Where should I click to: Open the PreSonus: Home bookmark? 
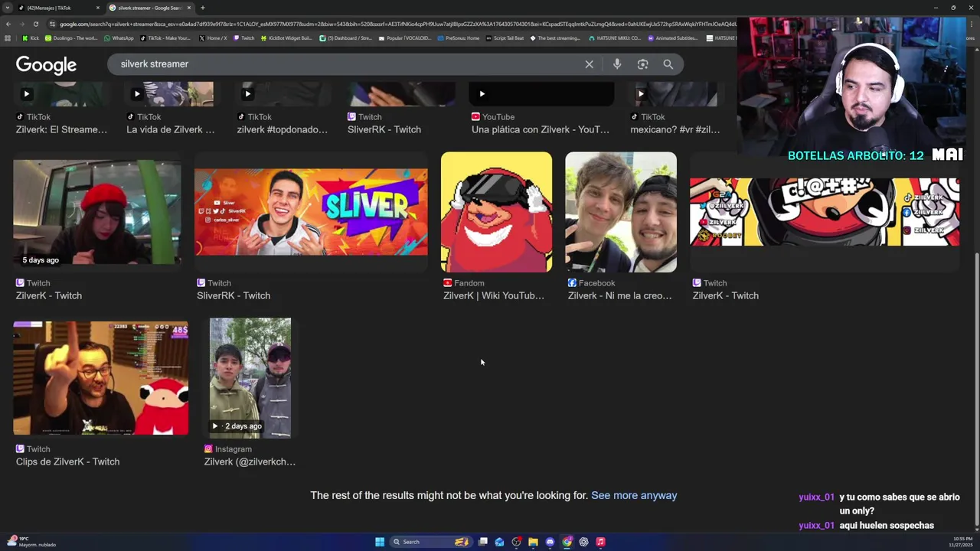[459, 37]
